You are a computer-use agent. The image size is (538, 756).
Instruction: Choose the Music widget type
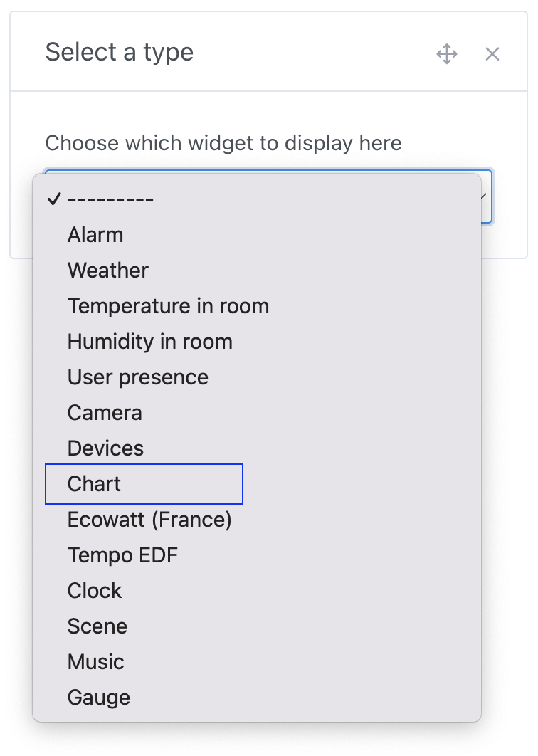[95, 662]
